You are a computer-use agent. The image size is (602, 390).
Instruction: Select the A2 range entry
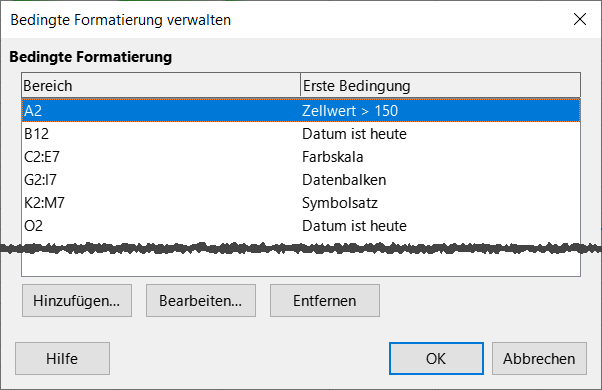click(33, 111)
